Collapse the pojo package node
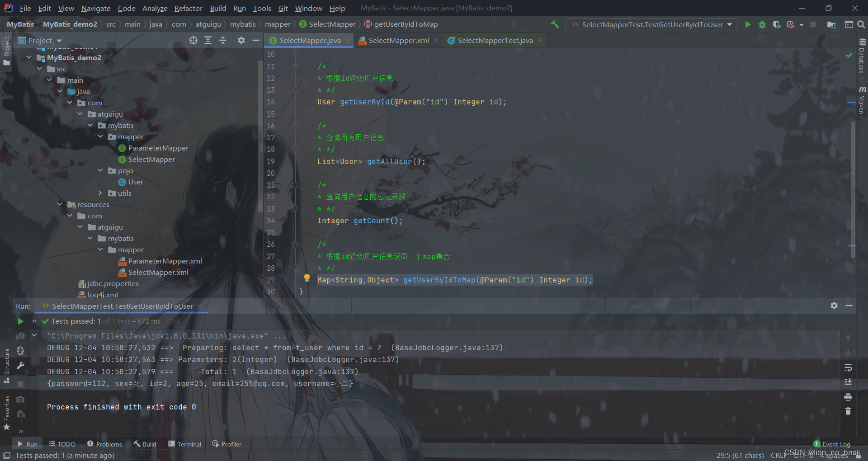 coord(100,170)
